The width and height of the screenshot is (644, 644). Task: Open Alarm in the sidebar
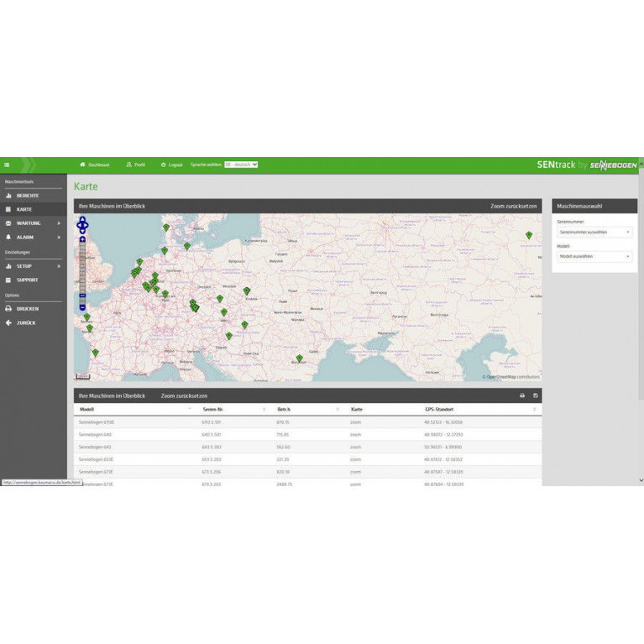(24, 237)
